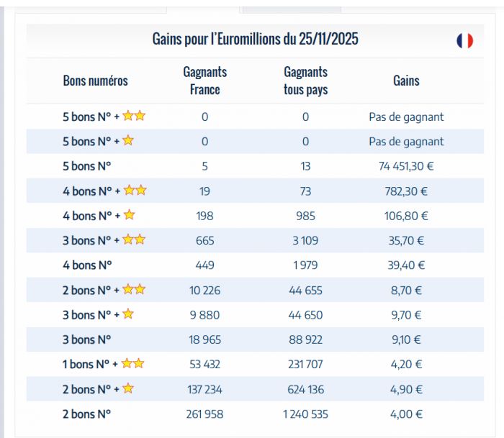Viewport: 504px width, 438px height.
Task: Click the double stars beside 3 bons N°
Action: click(134, 240)
